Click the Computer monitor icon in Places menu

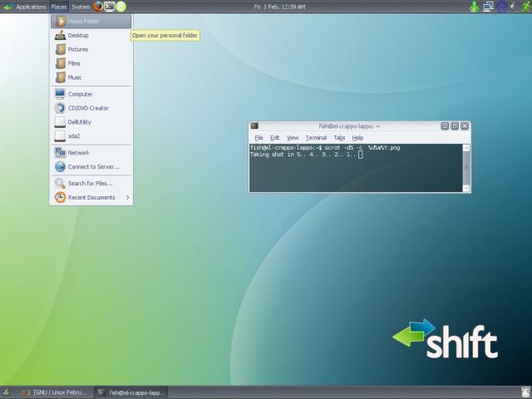coord(60,94)
